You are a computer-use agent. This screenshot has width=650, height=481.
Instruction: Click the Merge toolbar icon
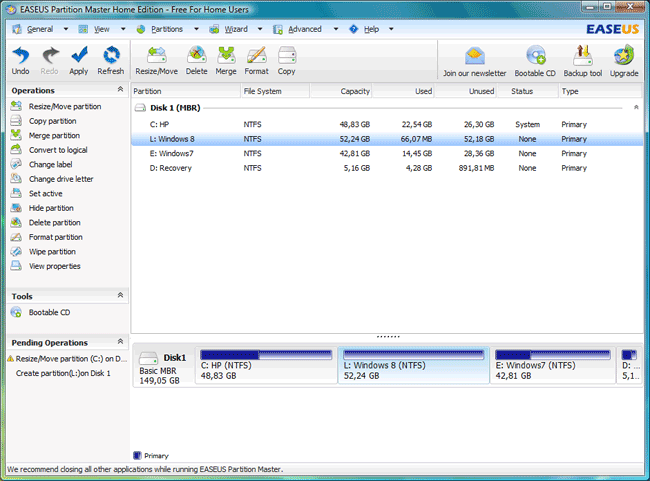tap(226, 59)
